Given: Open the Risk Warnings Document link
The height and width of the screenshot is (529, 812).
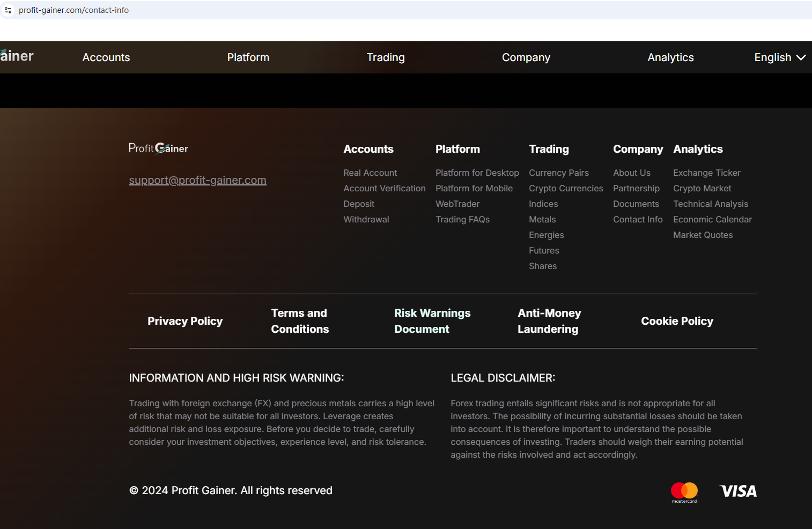Looking at the screenshot, I should click(x=432, y=321).
